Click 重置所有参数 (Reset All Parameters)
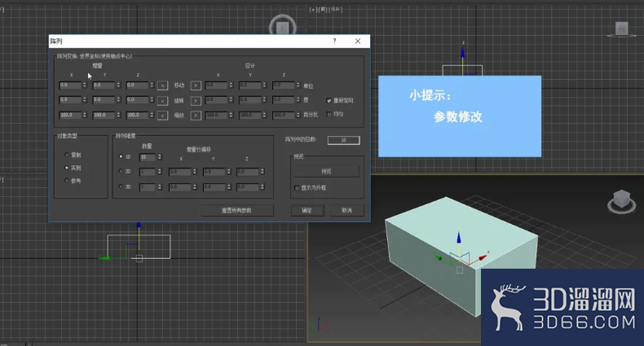 tap(236, 210)
